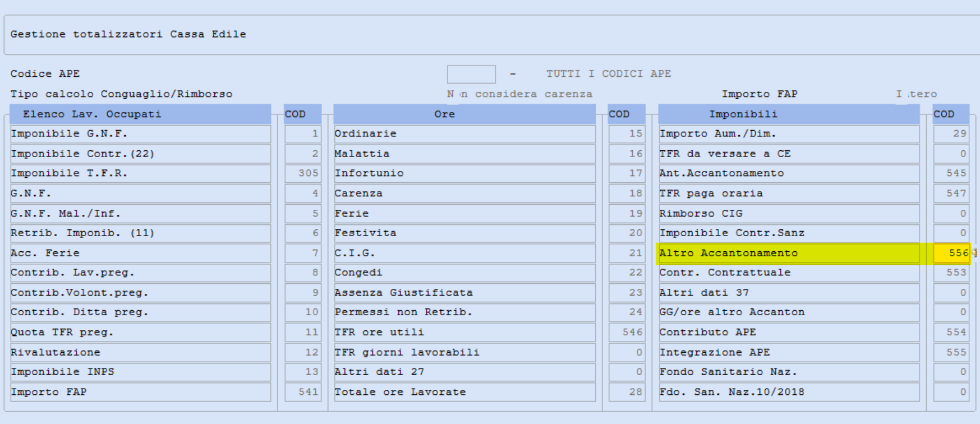Click the Importo Aum./Dim. code field 29
The image size is (980, 424).
(x=951, y=134)
